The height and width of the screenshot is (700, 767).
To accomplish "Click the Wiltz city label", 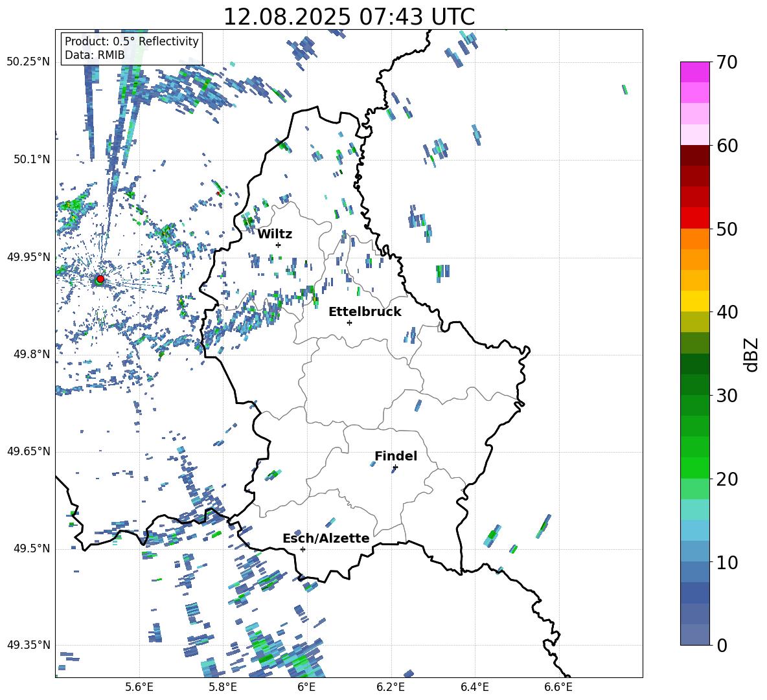I will coord(275,234).
